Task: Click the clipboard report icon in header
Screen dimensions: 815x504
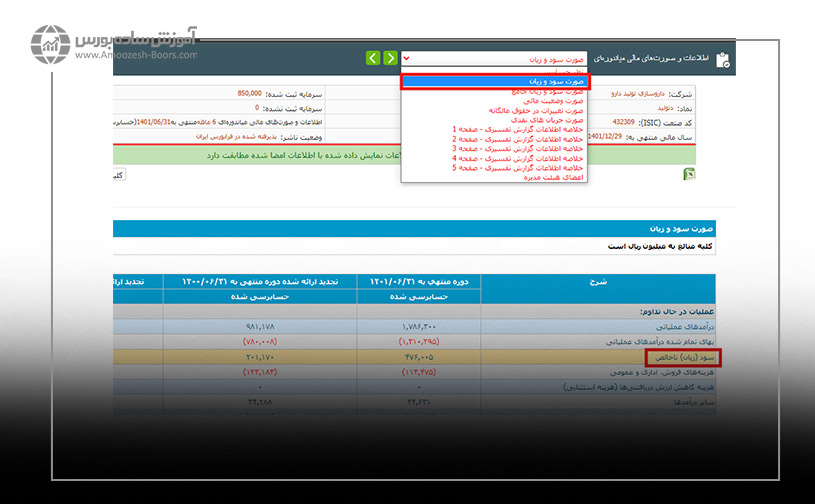Action: pyautogui.click(x=722, y=59)
